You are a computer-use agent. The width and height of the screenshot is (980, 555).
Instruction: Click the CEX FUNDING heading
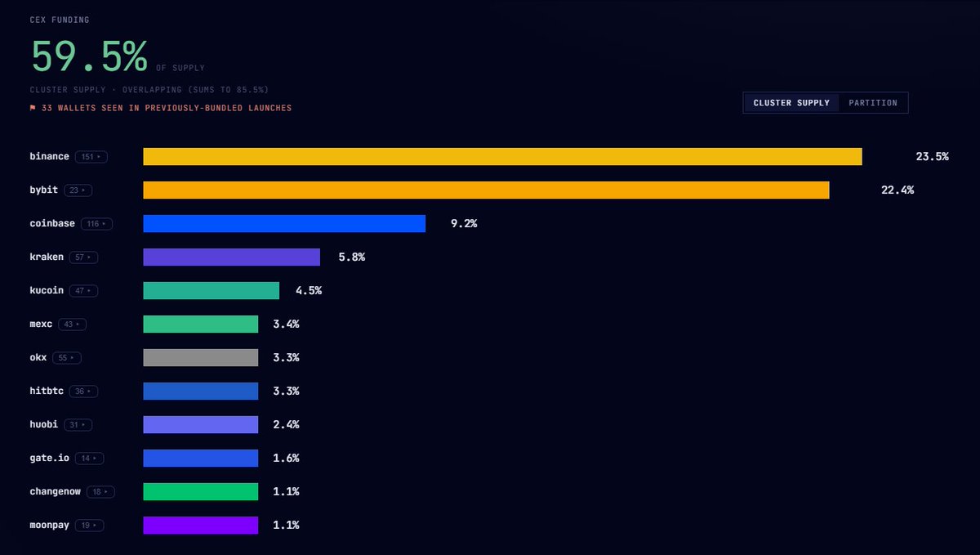[60, 20]
